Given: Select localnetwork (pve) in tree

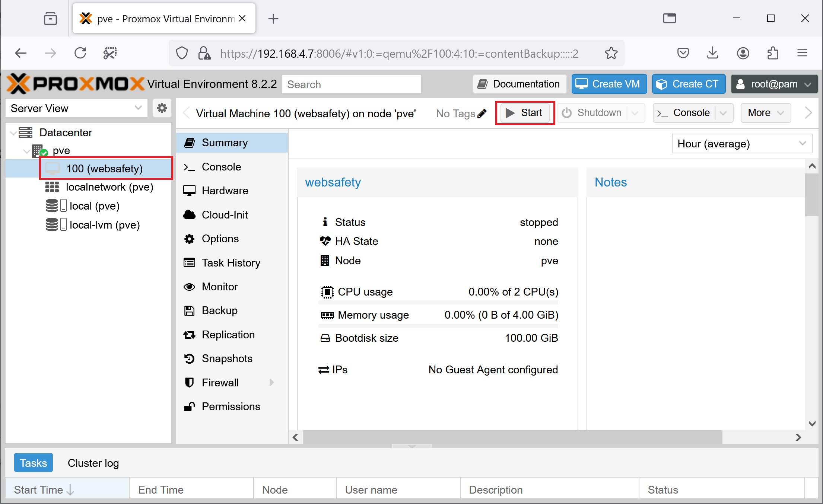Looking at the screenshot, I should (109, 187).
